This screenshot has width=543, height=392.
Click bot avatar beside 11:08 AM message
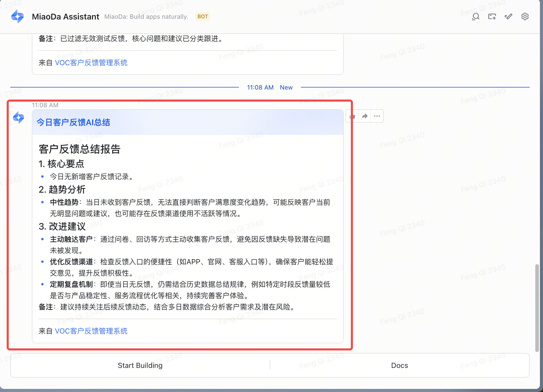18,118
